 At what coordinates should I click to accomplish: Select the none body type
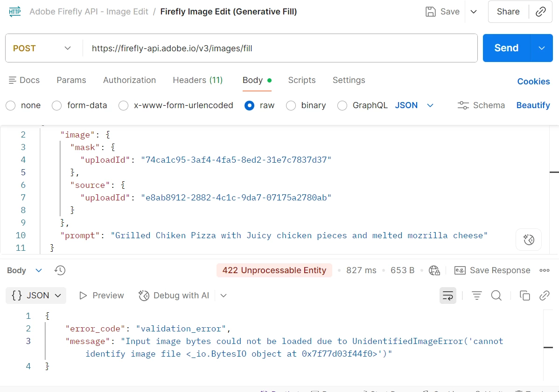click(x=11, y=106)
